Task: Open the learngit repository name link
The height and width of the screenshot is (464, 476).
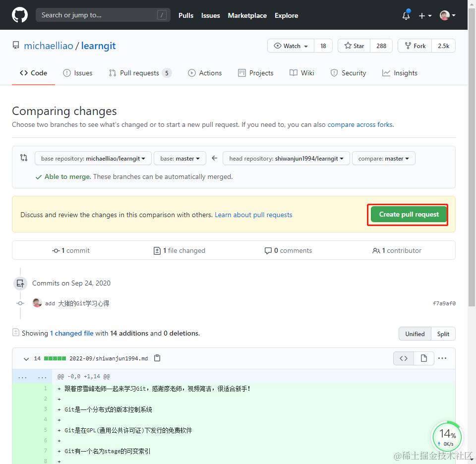Action: [x=98, y=46]
